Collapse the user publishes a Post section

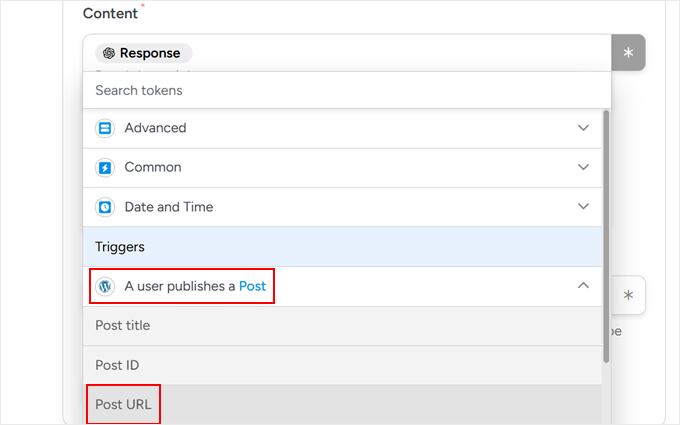coord(584,286)
